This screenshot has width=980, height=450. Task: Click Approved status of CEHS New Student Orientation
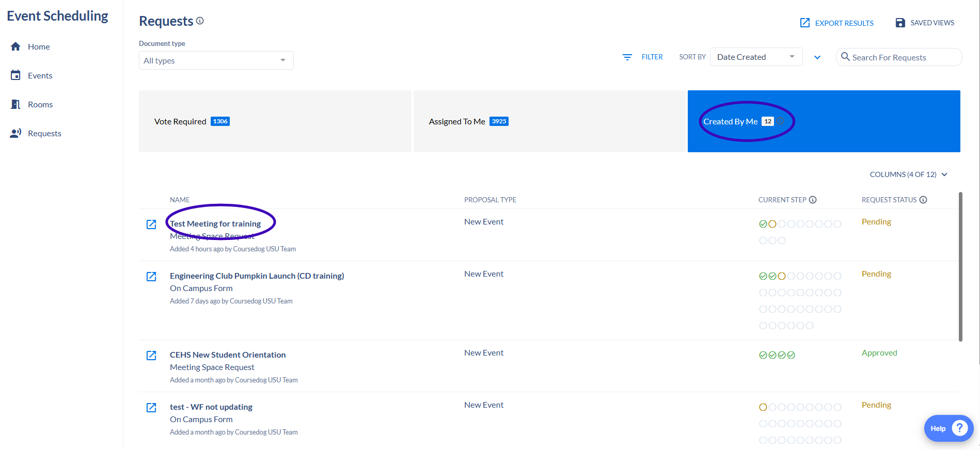coord(879,352)
